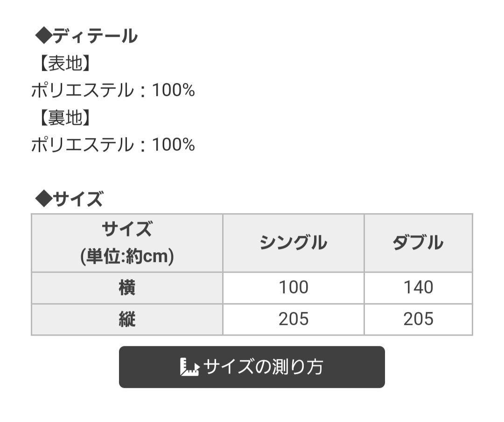
Task: Click the 縦 row label
Action: pyautogui.click(x=127, y=319)
